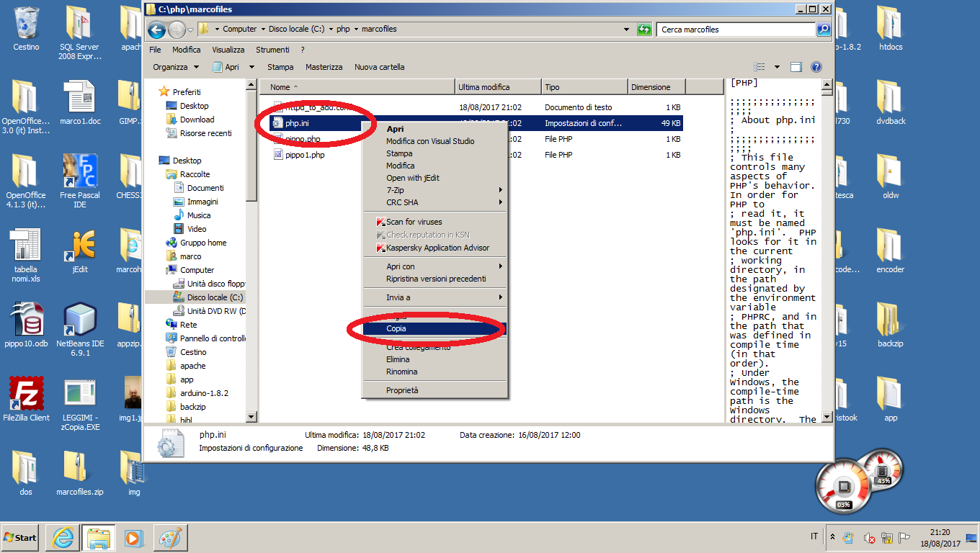
Task: Choose Rinomina in the context menu
Action: [x=401, y=372]
